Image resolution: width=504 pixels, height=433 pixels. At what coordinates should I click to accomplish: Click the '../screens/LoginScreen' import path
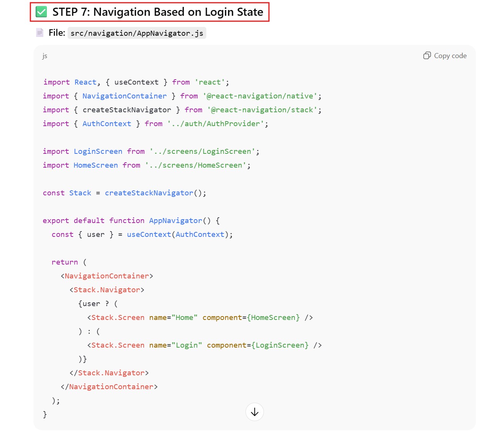pos(202,151)
